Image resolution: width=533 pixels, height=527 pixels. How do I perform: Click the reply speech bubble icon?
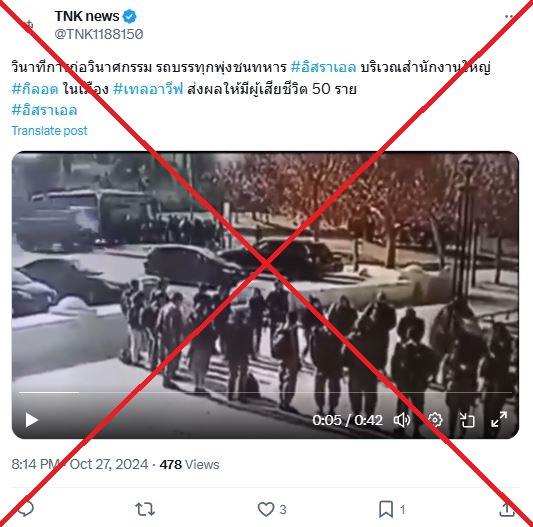[x=26, y=509]
